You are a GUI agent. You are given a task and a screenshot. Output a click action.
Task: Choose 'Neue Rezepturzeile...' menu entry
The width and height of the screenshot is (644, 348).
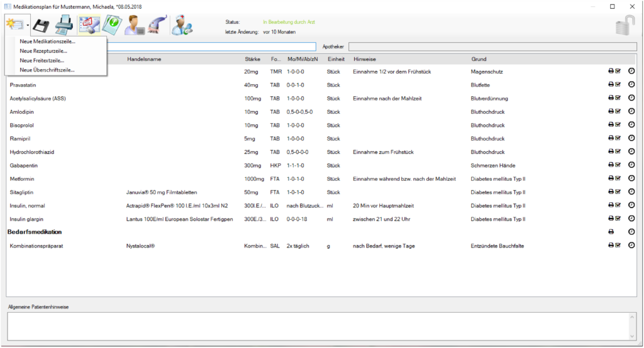coord(43,51)
